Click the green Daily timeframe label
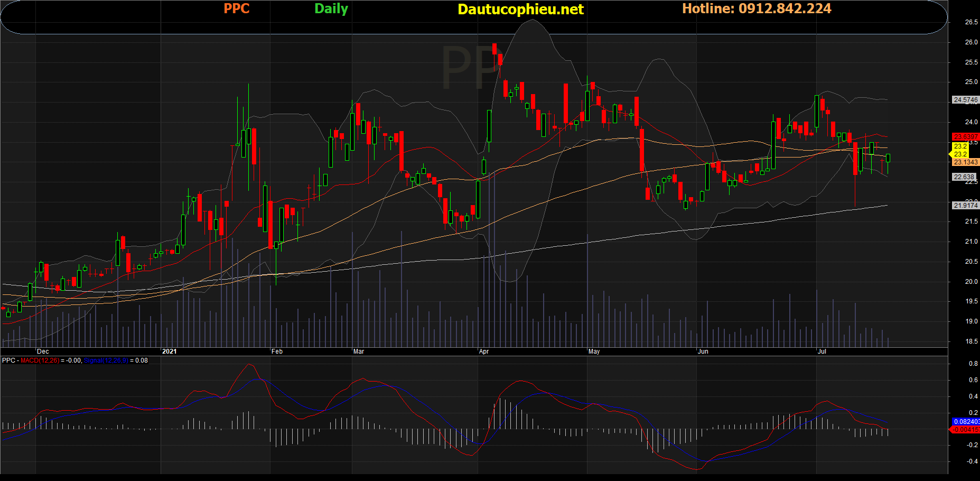This screenshot has height=481, width=980. [331, 9]
